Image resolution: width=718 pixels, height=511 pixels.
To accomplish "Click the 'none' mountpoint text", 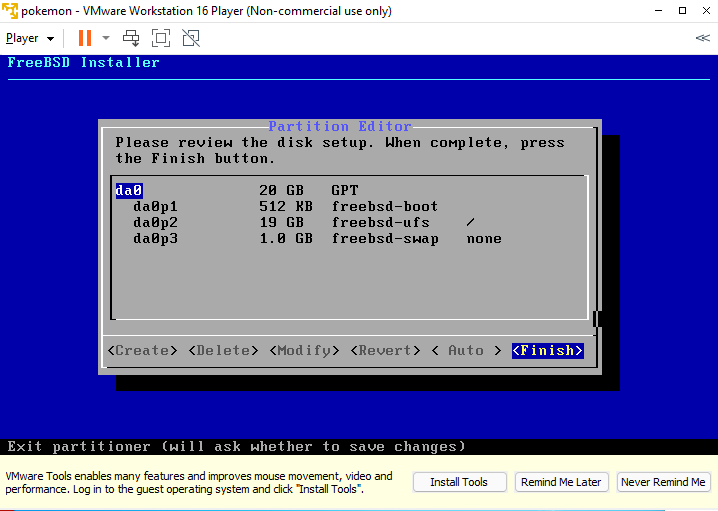I will 484,239.
